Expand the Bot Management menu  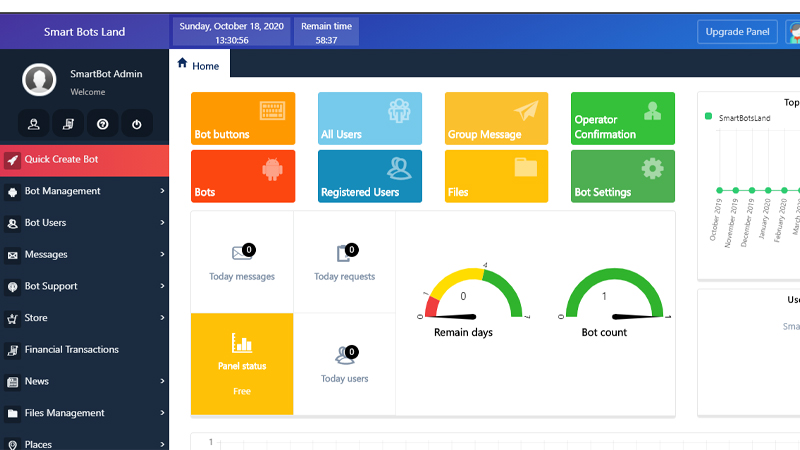(x=84, y=191)
